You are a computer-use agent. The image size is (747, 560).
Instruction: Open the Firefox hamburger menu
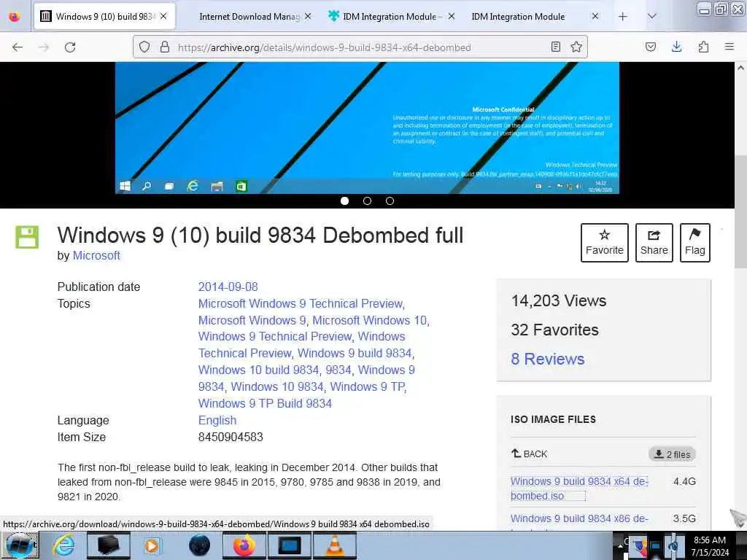729,47
